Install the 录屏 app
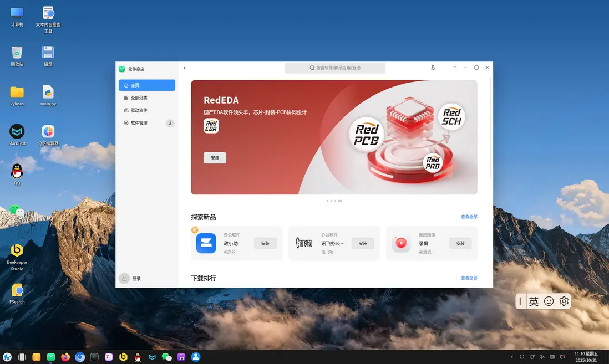This screenshot has height=364, width=609. 460,243
